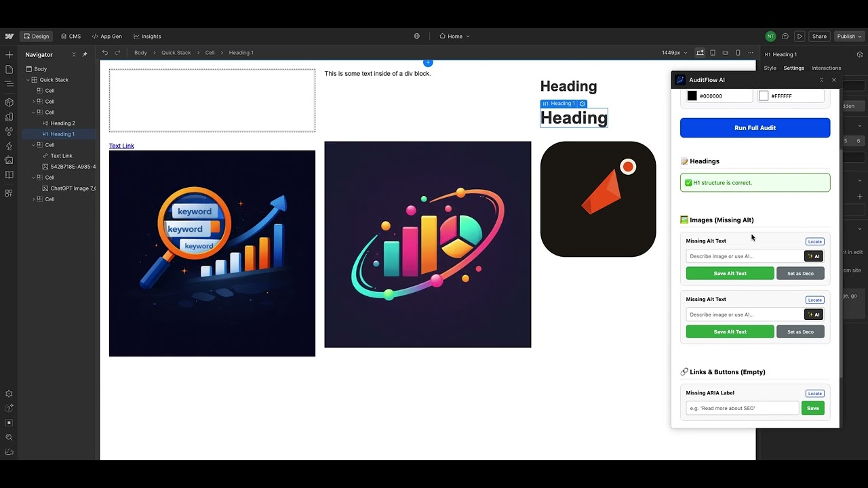Viewport: 868px width, 488px height.
Task: Expand the first collapsed Cell under Quick Stack
Action: point(34,102)
